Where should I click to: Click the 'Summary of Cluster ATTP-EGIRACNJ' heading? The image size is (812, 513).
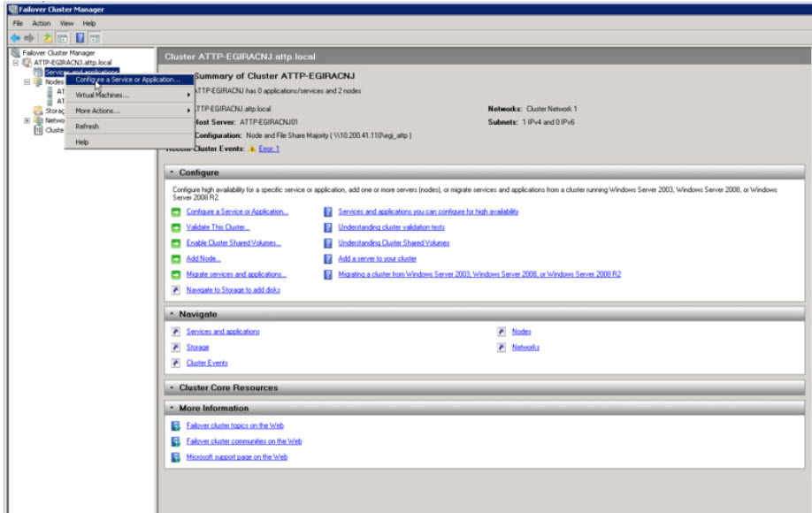pos(274,76)
